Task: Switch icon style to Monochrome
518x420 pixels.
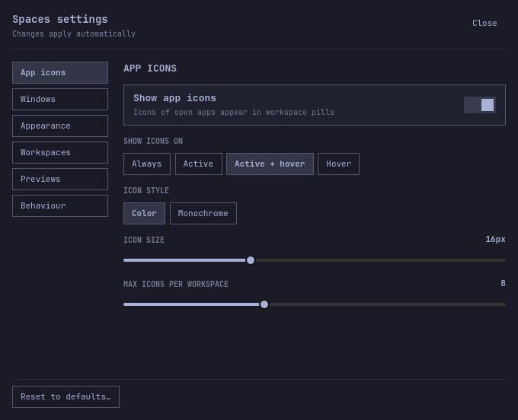Action: coord(203,214)
